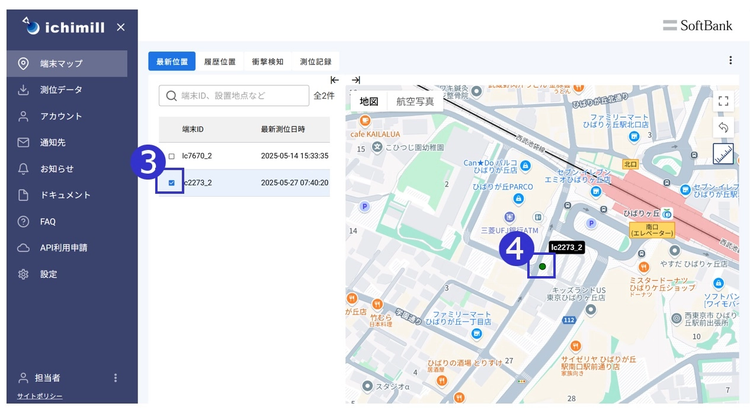Image resolution: width=750 pixels, height=416 pixels.
Task: Click the green device marker on the map
Action: click(542, 266)
